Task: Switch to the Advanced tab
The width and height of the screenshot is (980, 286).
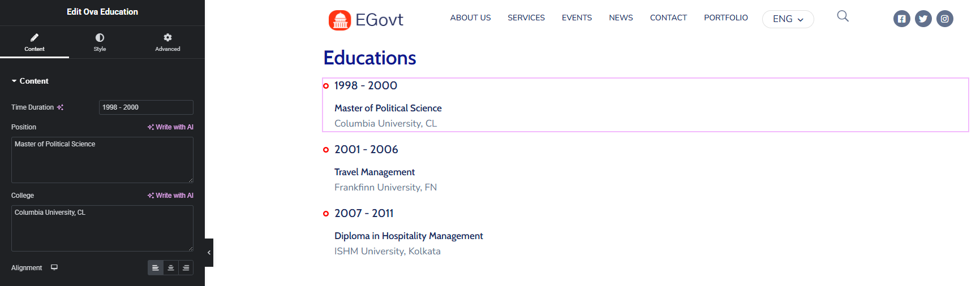Action: coord(167,42)
